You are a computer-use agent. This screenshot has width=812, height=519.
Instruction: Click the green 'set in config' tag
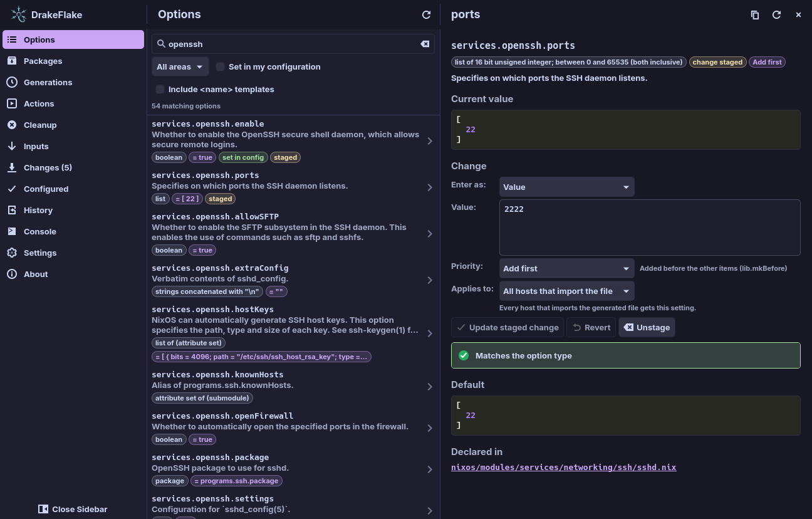pos(243,157)
